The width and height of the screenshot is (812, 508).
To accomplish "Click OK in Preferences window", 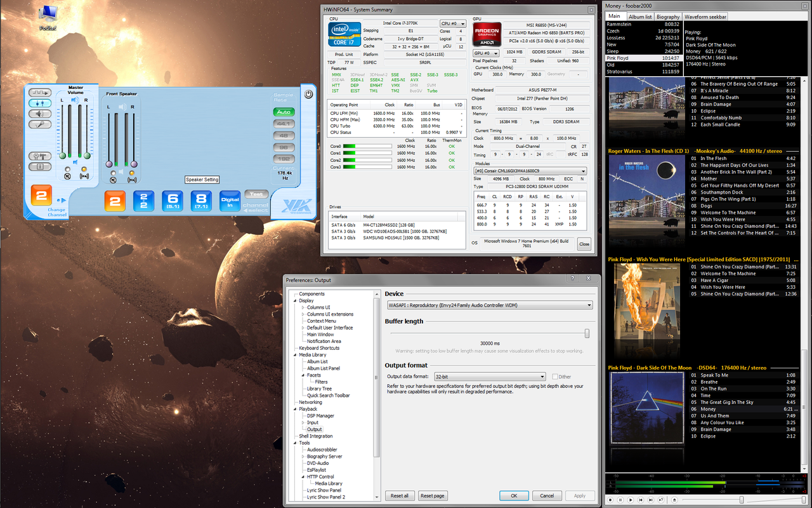I will [514, 495].
